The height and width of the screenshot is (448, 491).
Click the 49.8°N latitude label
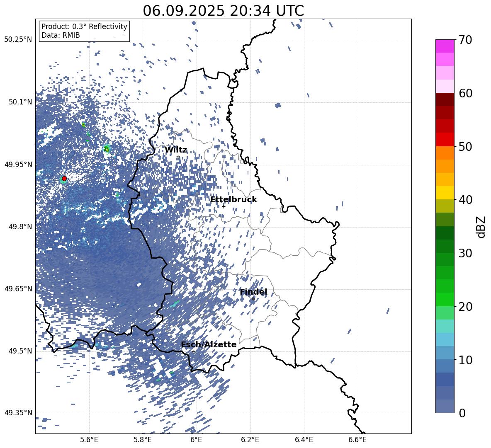click(x=20, y=227)
